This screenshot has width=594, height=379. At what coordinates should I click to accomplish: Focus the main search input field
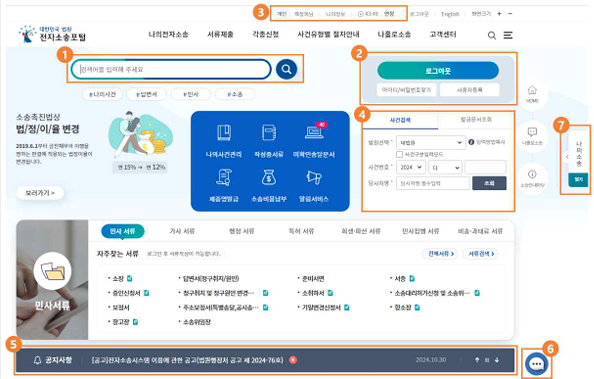tap(171, 69)
